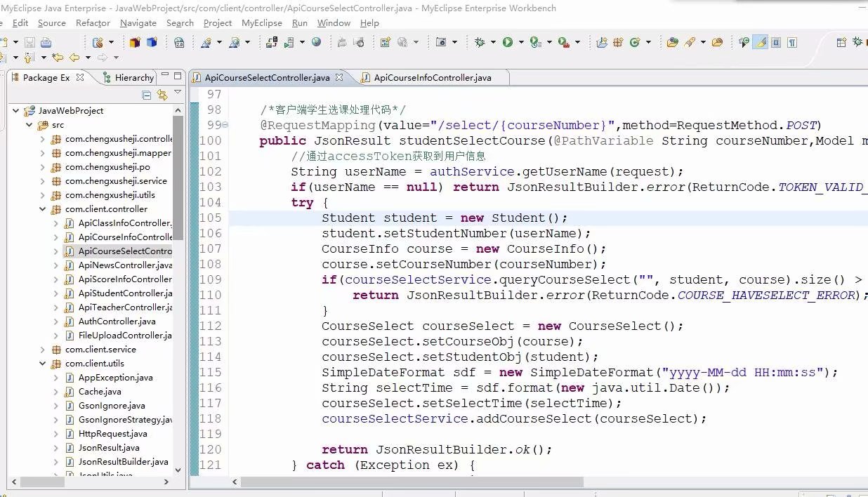
Task: Close the Package Explorer tab
Action: point(80,77)
